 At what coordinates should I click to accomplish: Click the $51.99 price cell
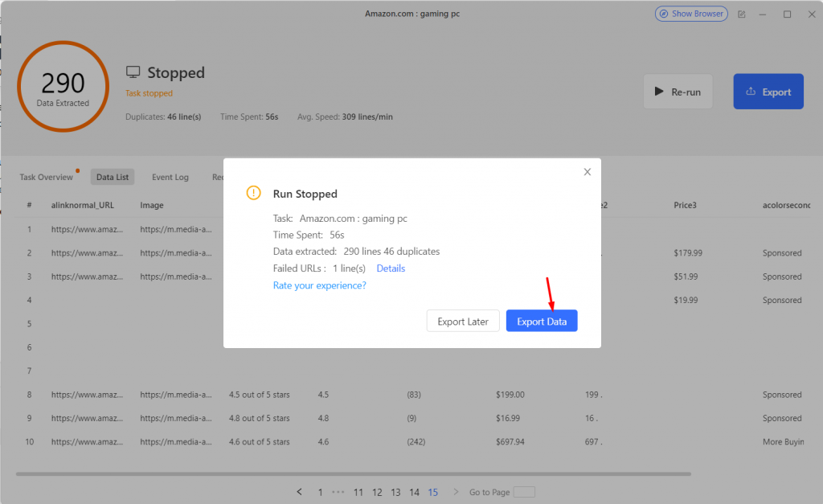(686, 277)
